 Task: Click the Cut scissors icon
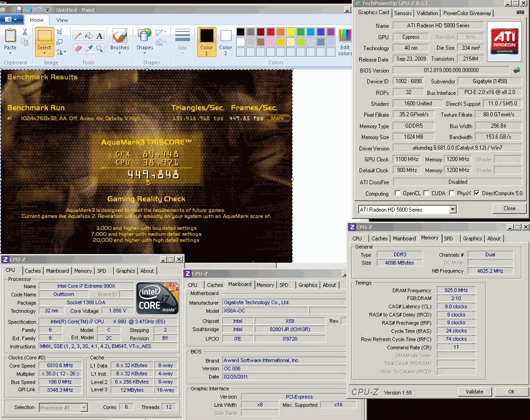click(x=25, y=32)
